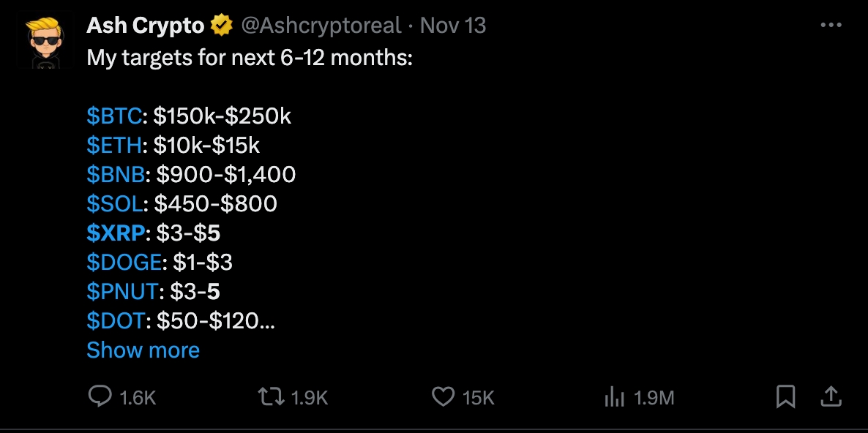Open the three-dot more options menu
This screenshot has height=433, width=868.
831,24
